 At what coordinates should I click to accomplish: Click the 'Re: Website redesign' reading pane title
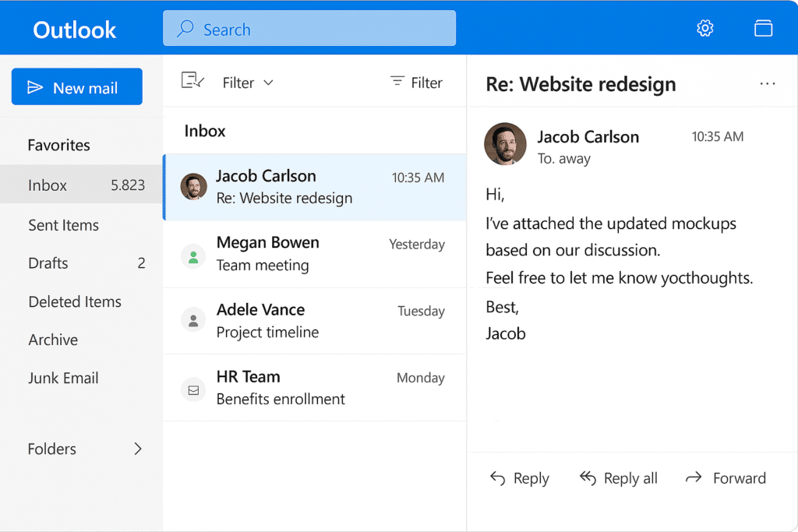tap(581, 84)
